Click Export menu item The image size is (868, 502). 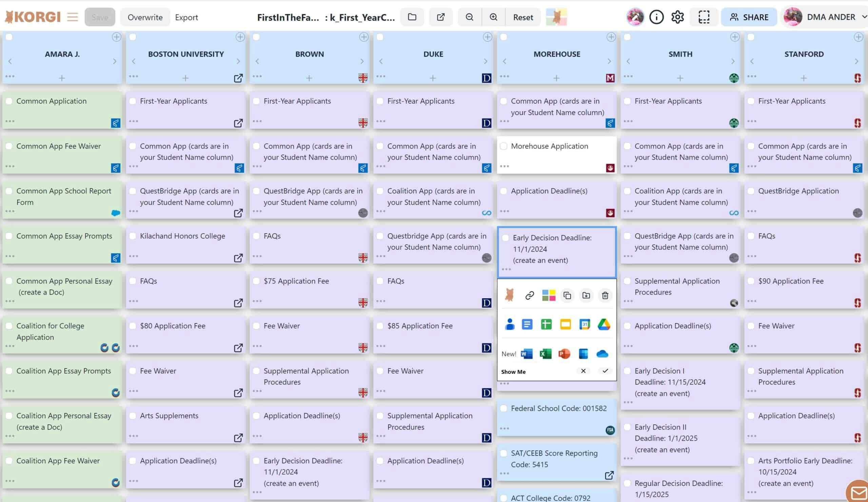(186, 17)
